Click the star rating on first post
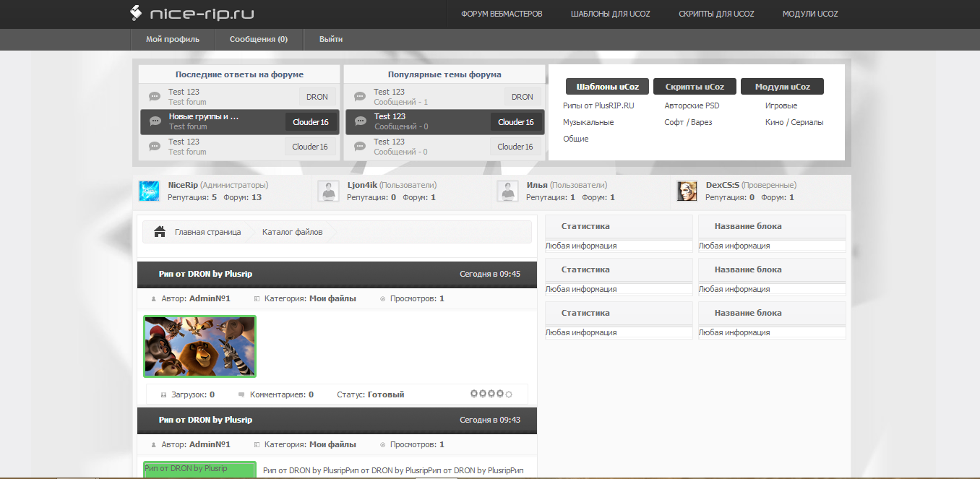 491,394
